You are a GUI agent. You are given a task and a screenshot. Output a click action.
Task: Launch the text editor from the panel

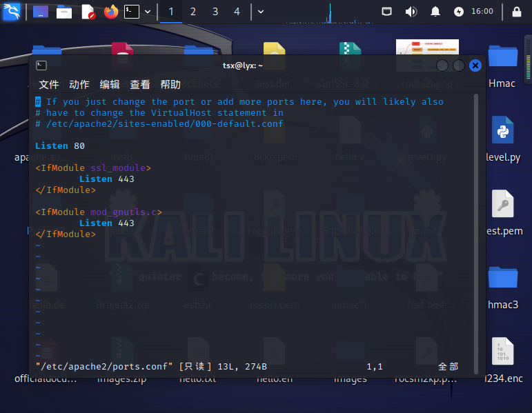point(88,12)
